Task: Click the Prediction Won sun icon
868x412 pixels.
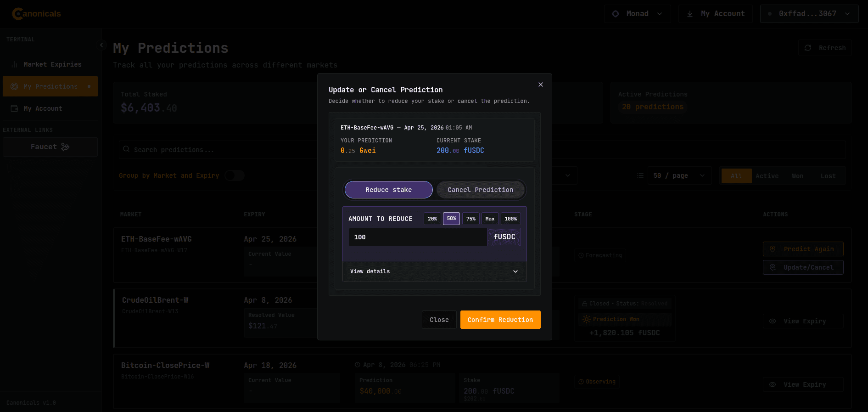Action: click(x=587, y=319)
